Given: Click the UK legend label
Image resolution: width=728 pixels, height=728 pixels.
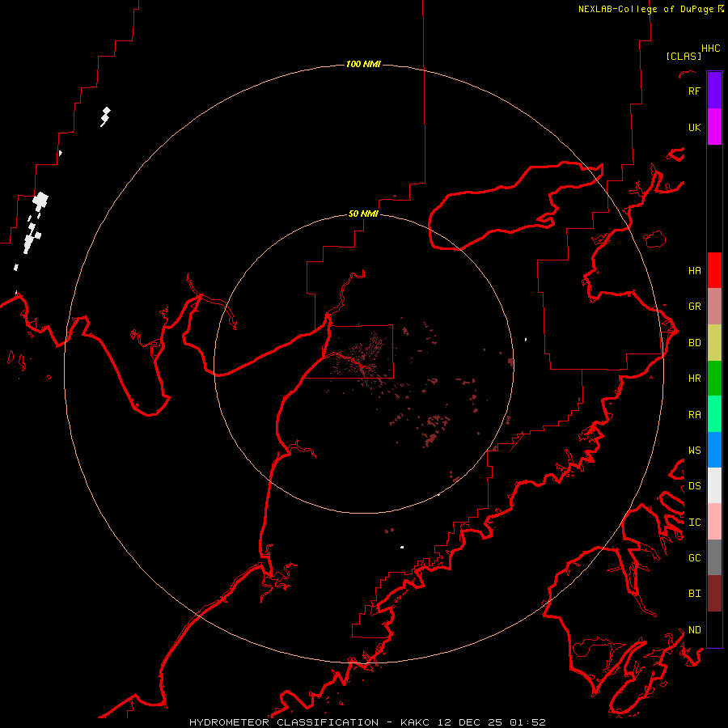Looking at the screenshot, I should coord(694,127).
